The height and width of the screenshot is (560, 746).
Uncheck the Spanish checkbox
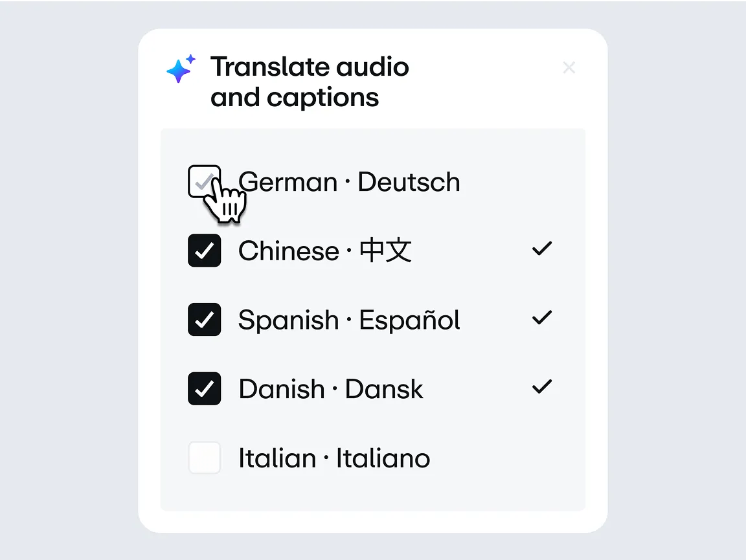pyautogui.click(x=205, y=320)
